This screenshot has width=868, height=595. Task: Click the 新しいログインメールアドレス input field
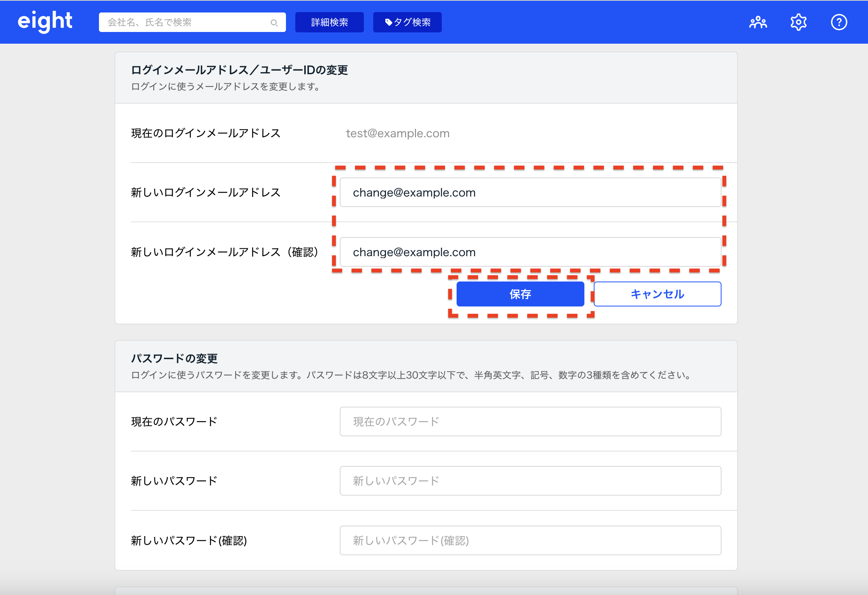pos(530,193)
